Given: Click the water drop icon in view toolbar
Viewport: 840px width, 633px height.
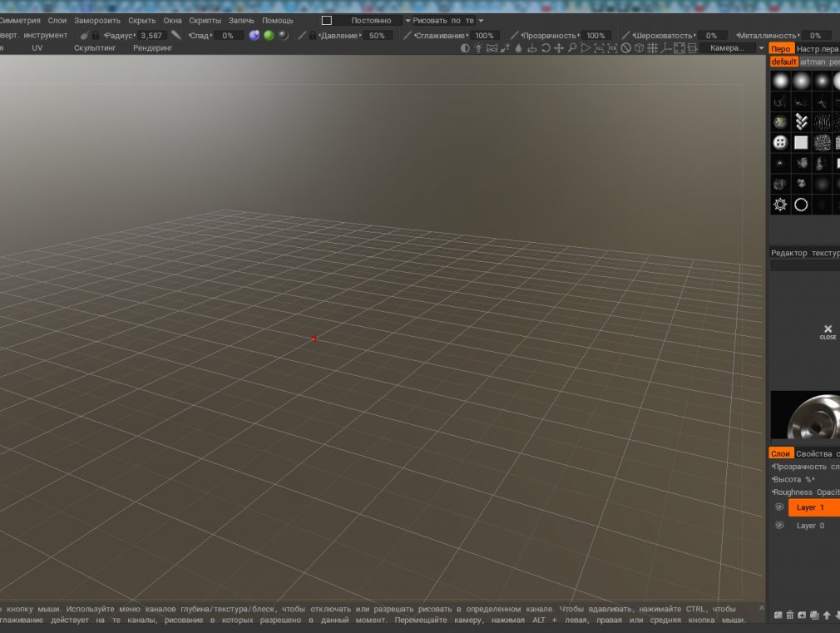Looking at the screenshot, I should pos(519,48).
